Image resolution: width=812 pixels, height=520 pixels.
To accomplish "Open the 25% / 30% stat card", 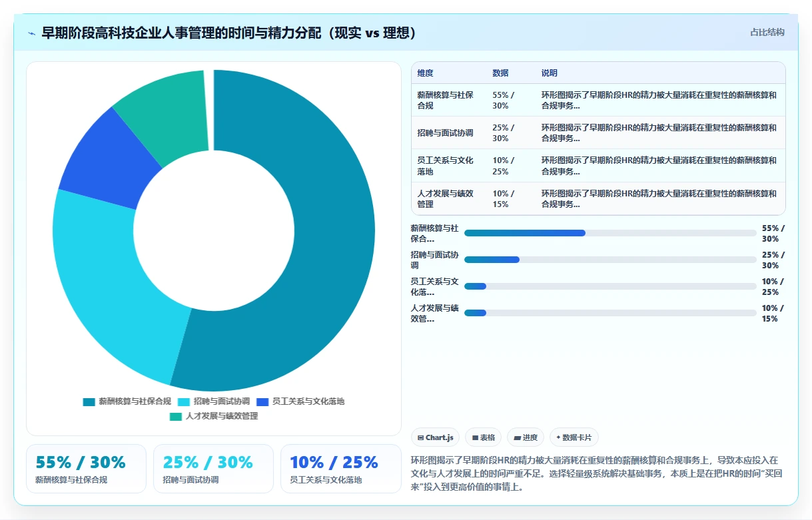I will pos(213,469).
